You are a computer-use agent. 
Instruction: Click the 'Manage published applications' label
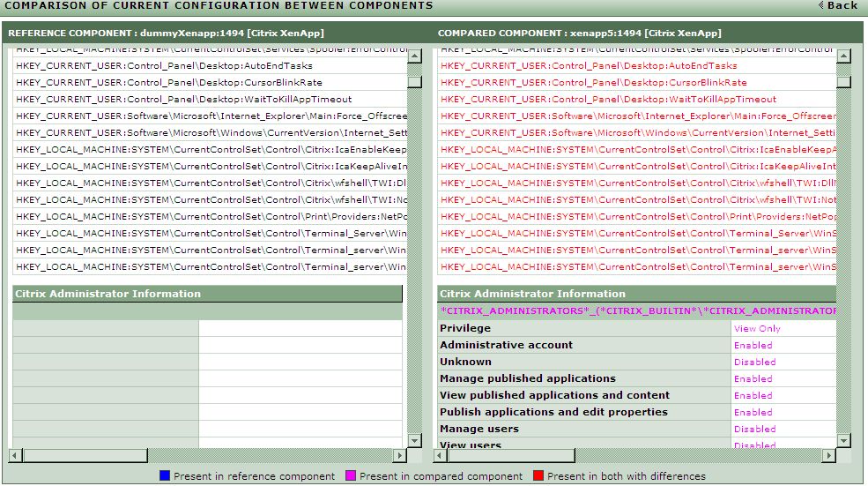coord(528,378)
